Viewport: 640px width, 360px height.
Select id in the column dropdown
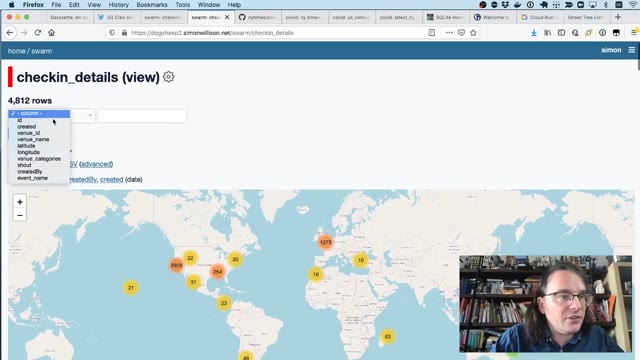39,120
